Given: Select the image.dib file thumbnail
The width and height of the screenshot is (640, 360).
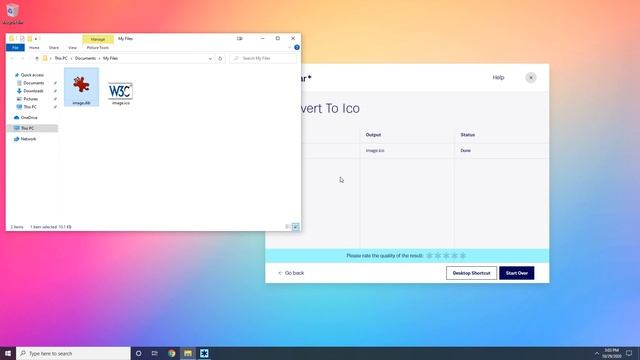Looking at the screenshot, I should point(81,87).
